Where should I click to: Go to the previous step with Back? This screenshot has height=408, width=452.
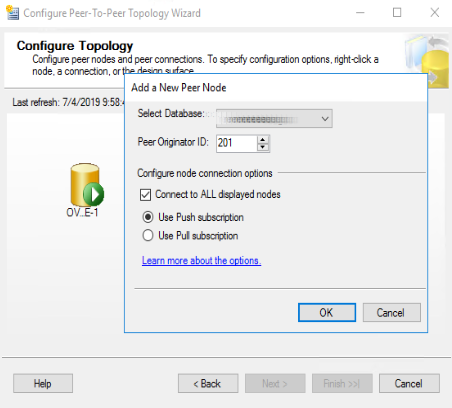[208, 383]
